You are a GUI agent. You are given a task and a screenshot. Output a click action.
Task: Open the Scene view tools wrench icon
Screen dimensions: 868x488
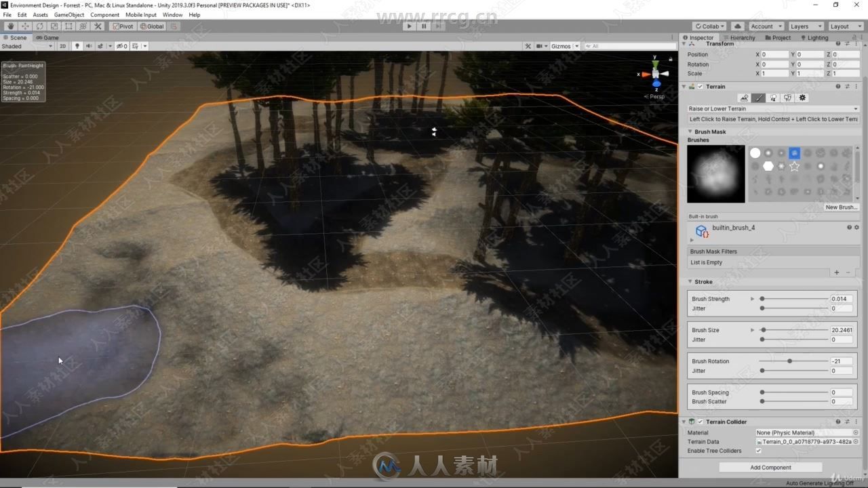pos(528,46)
